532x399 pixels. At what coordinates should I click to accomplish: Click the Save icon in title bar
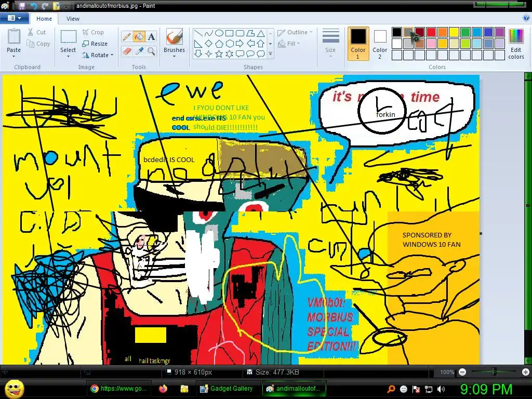[x=22, y=6]
